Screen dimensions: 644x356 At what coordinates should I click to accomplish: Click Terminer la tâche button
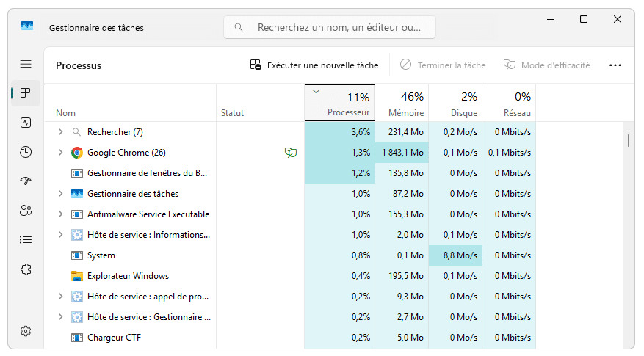tap(443, 65)
